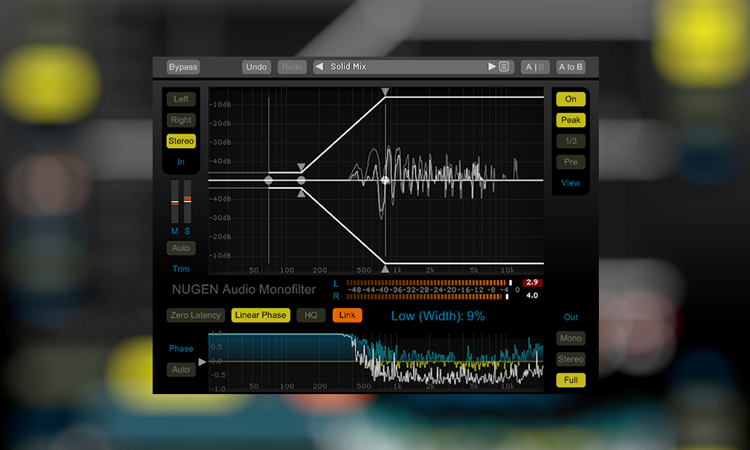This screenshot has width=750, height=450.
Task: Click the red 2.9 peak level readout
Action: click(x=532, y=284)
